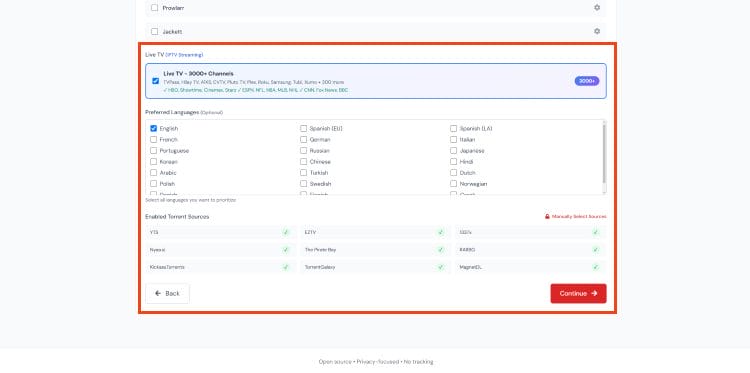Uncheck the English language checkbox
Screen dimensions: 750x373
pos(154,129)
